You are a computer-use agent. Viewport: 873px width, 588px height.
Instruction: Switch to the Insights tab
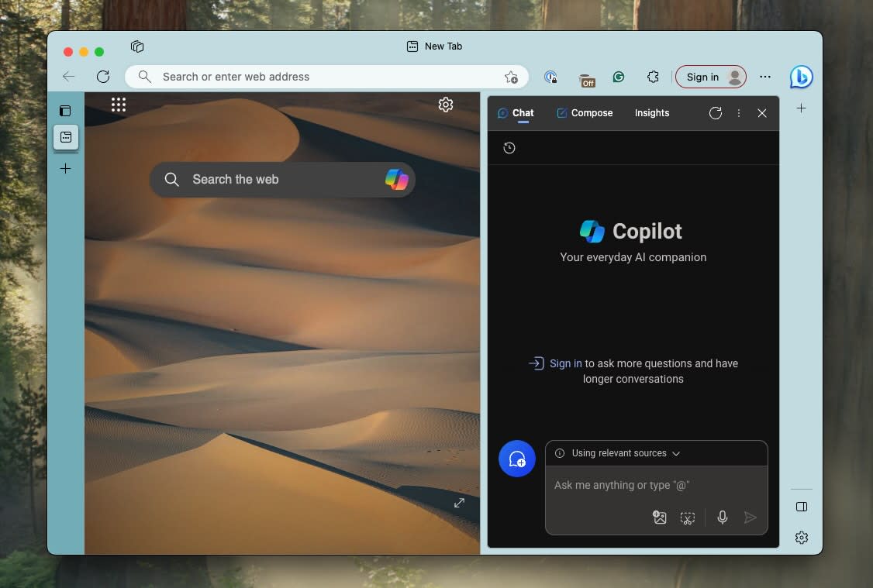(652, 113)
